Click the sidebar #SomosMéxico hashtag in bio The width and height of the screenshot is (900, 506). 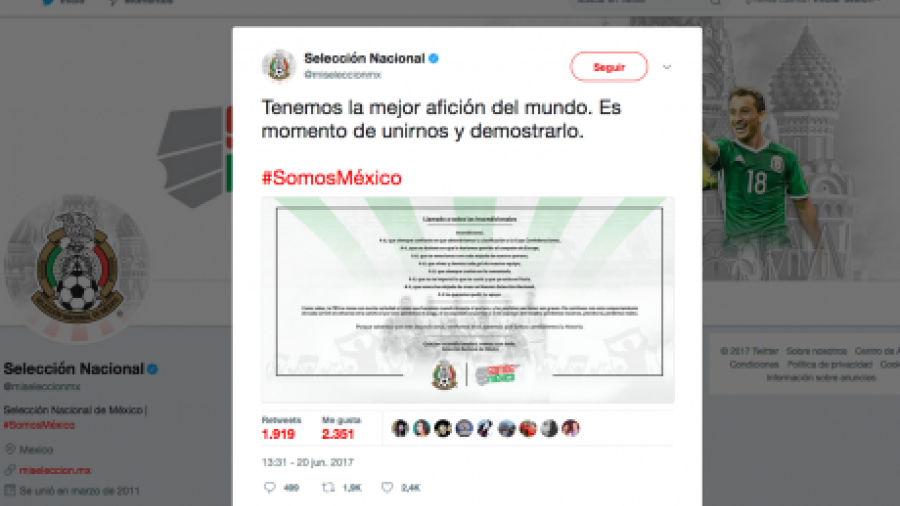click(39, 425)
